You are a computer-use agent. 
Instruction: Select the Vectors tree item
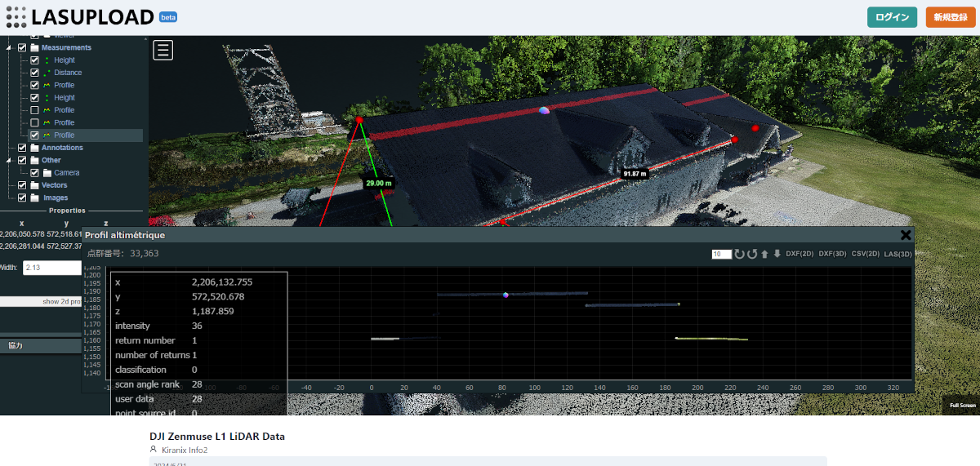(x=55, y=185)
